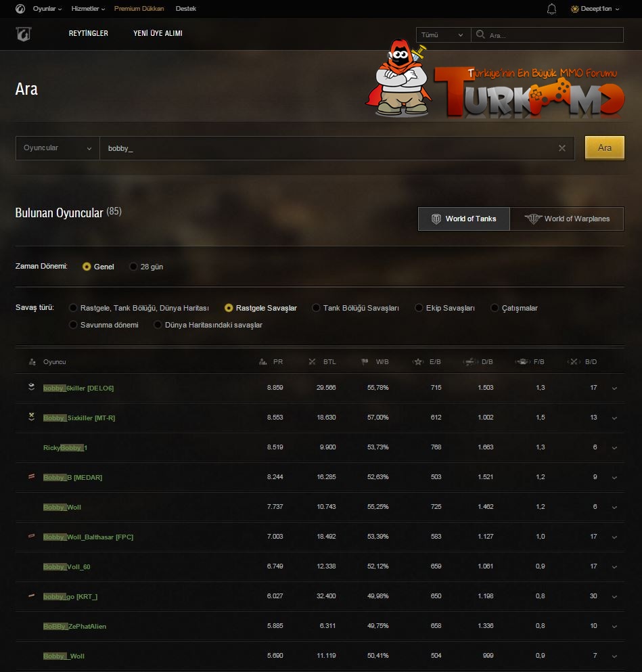This screenshot has height=672, width=642.
Task: Click the World of Warplanes wings icon
Action: tap(533, 219)
